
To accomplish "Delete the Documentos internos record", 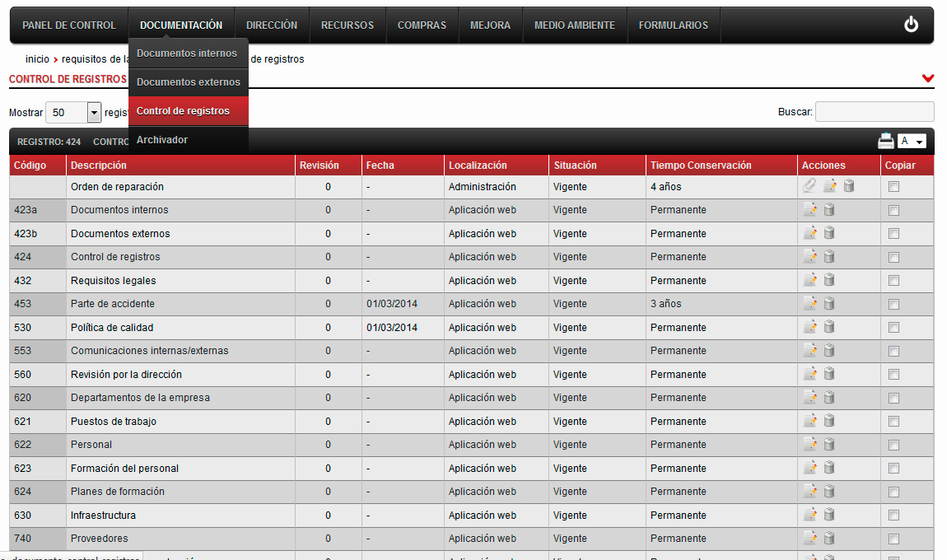I will coord(829,210).
